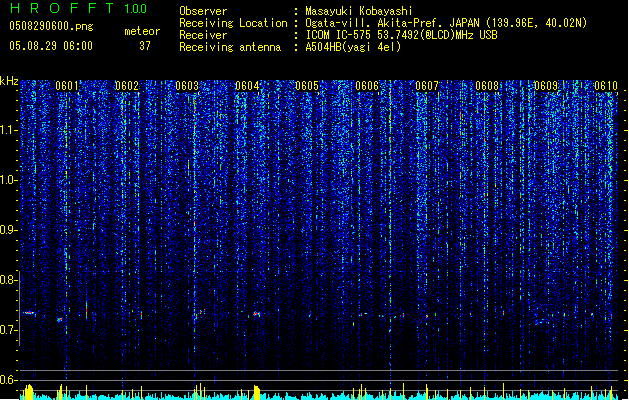Click the long meteor echo at start of spectrogram
This screenshot has height=400, width=629.
28,313
